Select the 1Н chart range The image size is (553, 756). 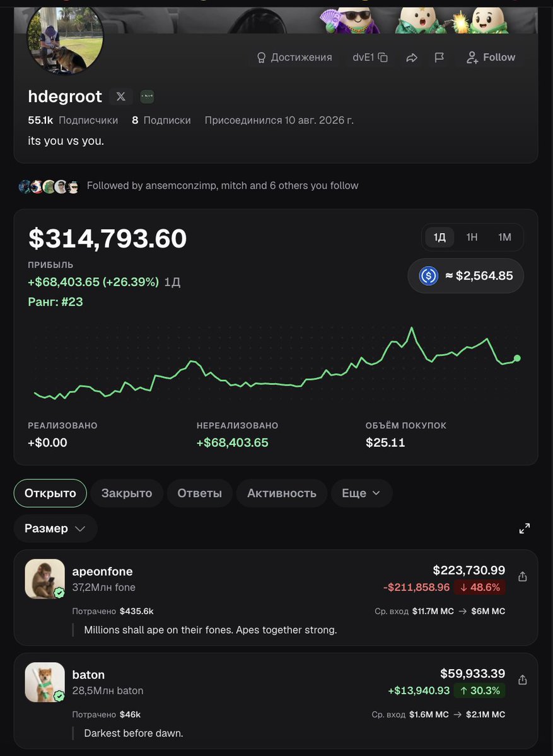(x=472, y=238)
